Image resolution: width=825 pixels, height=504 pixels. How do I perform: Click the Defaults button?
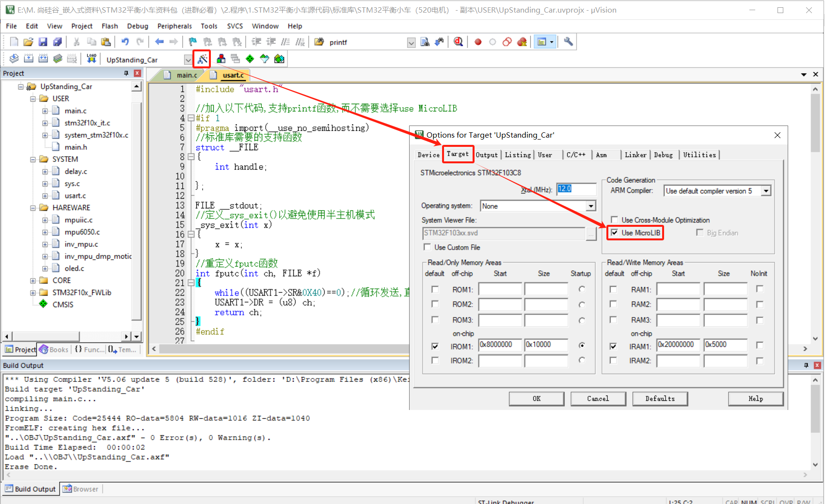pyautogui.click(x=659, y=398)
